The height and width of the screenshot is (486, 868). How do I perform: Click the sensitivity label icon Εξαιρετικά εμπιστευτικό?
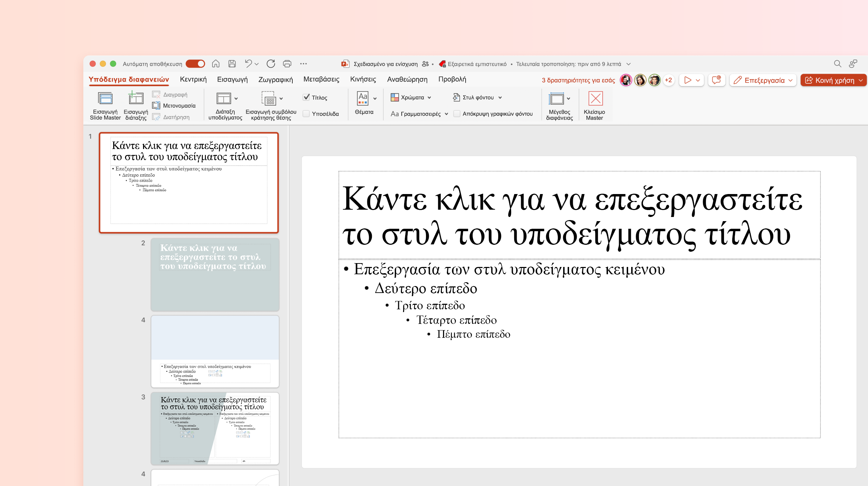pos(442,64)
